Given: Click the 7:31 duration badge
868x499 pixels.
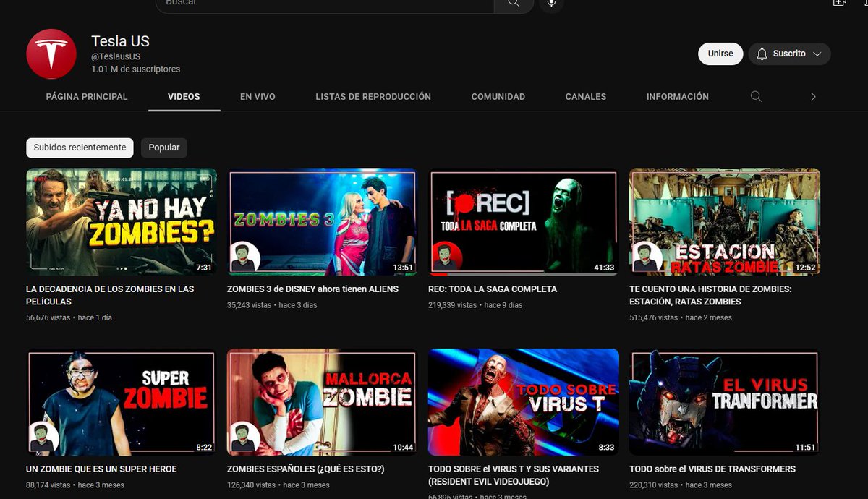Looking at the screenshot, I should click(x=204, y=268).
